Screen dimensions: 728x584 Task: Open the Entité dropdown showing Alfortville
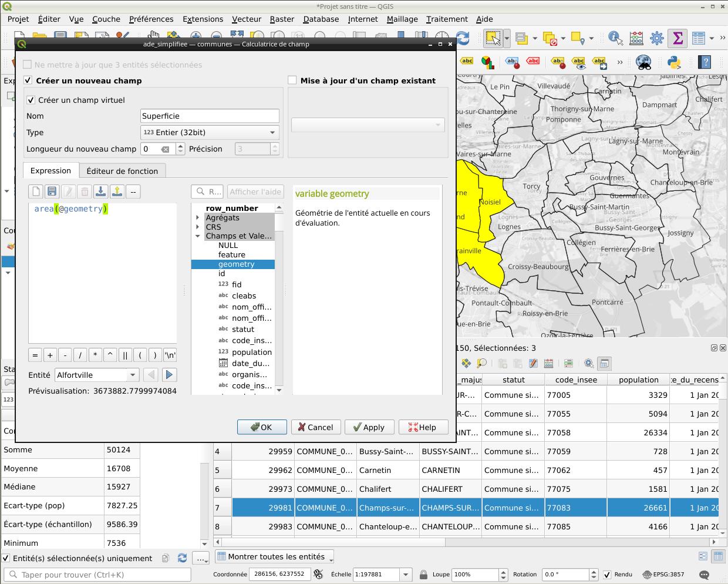[x=96, y=375]
